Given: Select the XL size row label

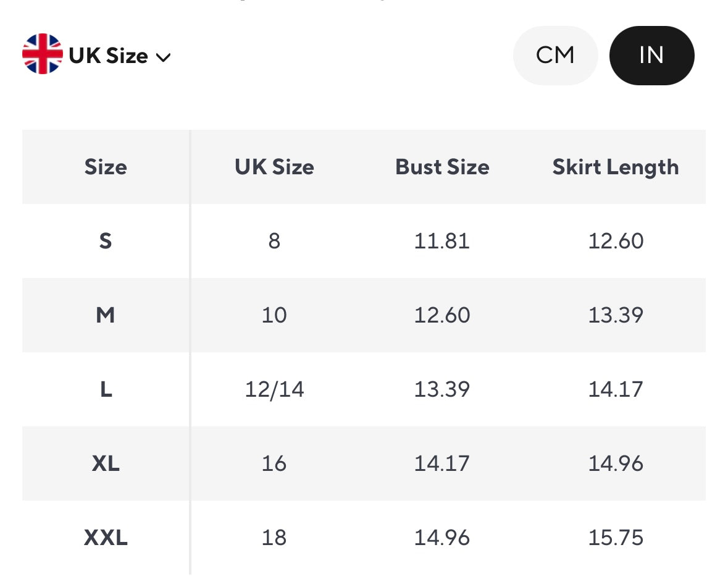Looking at the screenshot, I should [x=106, y=463].
